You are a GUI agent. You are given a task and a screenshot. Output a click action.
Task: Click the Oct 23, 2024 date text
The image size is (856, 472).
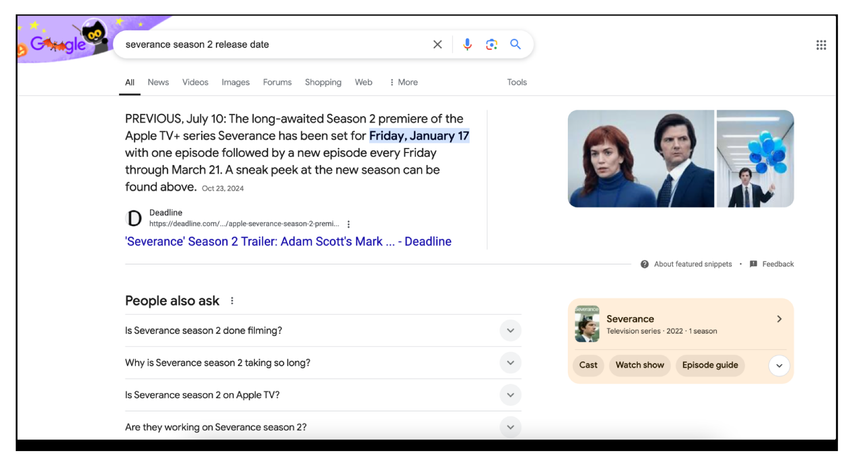(x=223, y=188)
